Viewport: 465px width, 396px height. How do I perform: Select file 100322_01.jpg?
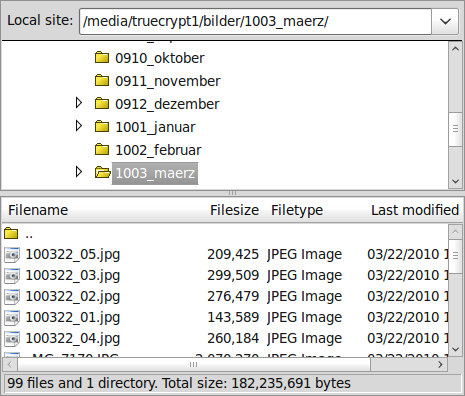73,318
